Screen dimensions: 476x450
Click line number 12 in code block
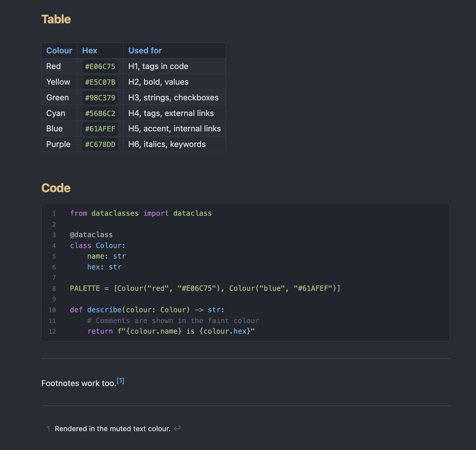[x=52, y=331]
